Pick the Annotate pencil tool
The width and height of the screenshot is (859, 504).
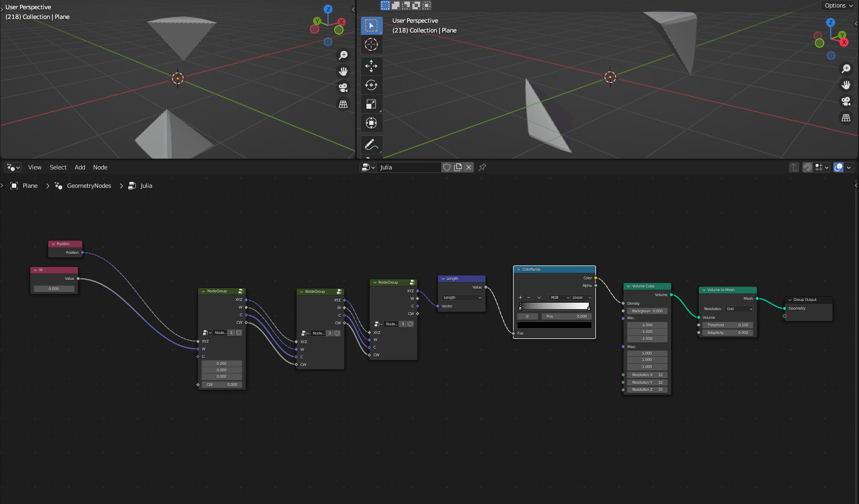pyautogui.click(x=371, y=145)
